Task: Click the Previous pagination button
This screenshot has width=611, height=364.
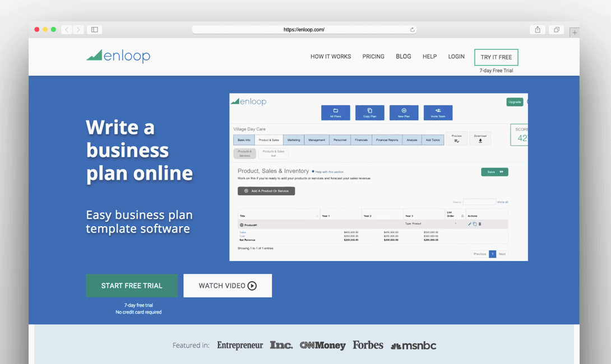Action: (480, 254)
